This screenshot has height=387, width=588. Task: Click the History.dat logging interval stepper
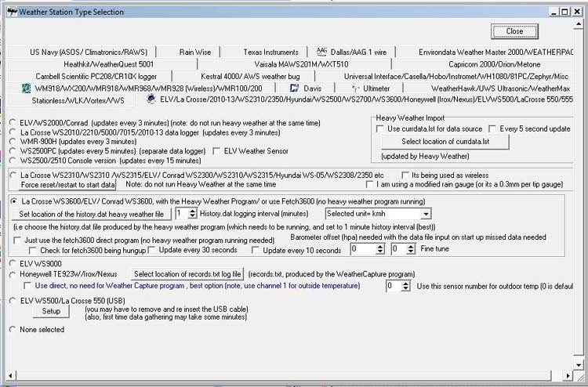[x=192, y=214]
